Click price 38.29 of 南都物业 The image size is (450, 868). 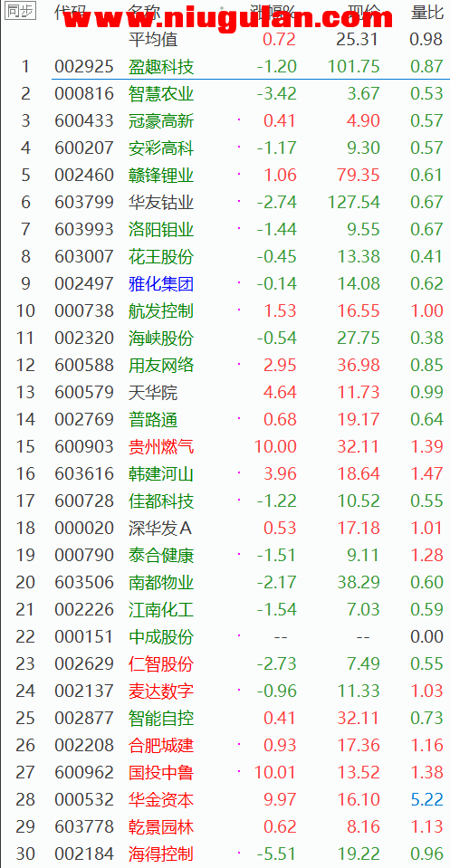pos(359,582)
